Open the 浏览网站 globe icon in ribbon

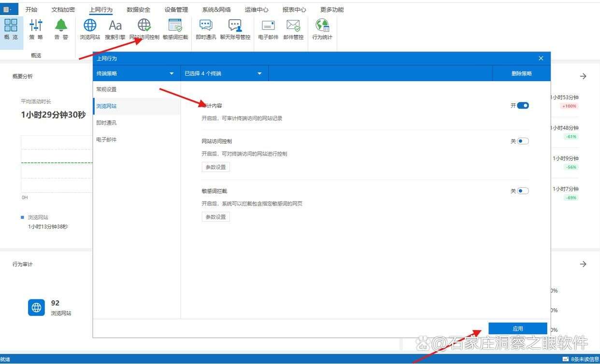[x=90, y=26]
